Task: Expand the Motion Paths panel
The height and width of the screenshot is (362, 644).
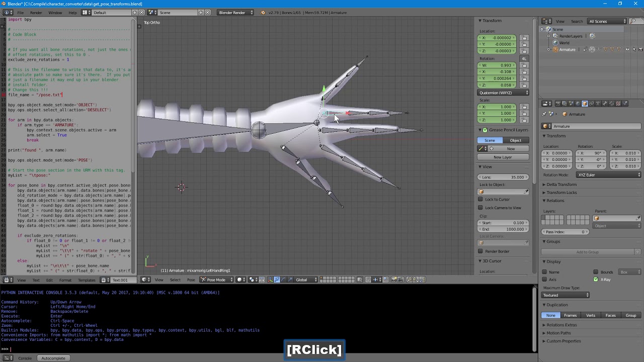Action: (x=558, y=333)
